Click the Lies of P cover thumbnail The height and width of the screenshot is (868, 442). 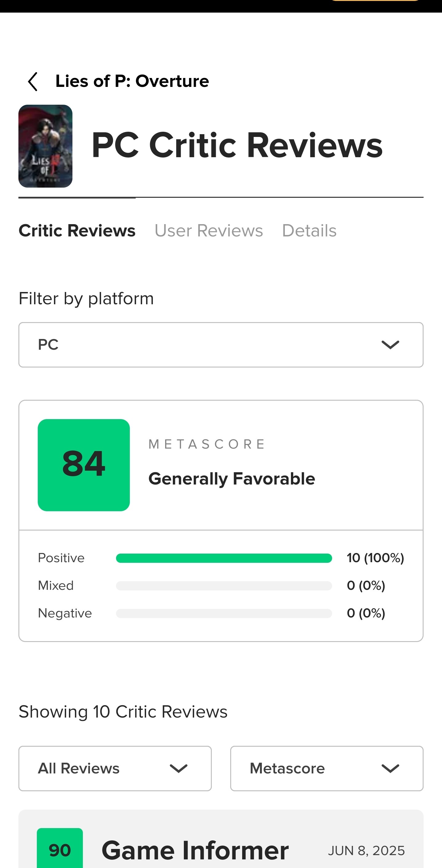coord(45,146)
